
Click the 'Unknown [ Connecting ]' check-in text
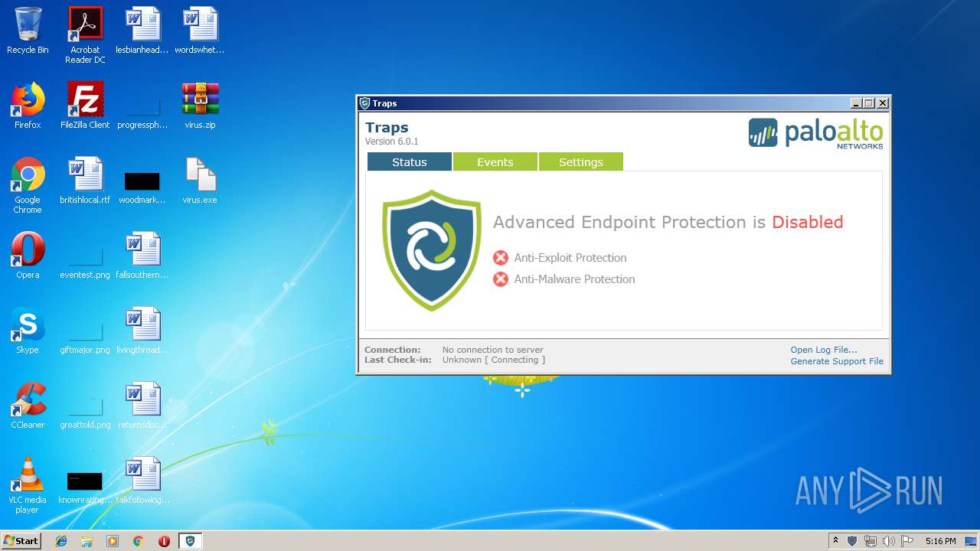494,360
